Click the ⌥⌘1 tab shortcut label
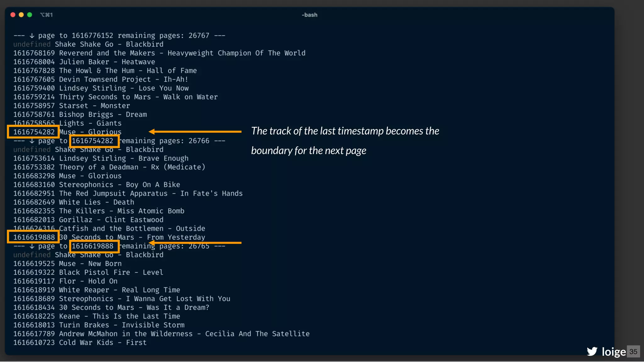 coord(46,15)
